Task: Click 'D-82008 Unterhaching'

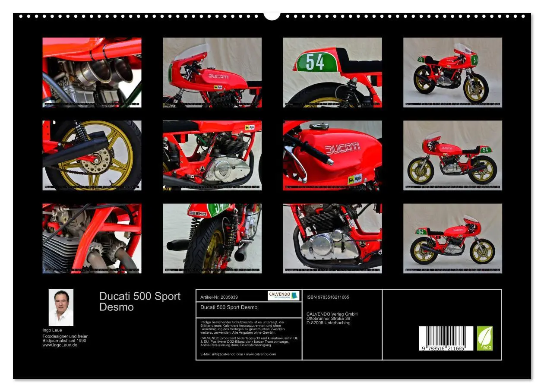Action: 329,323
